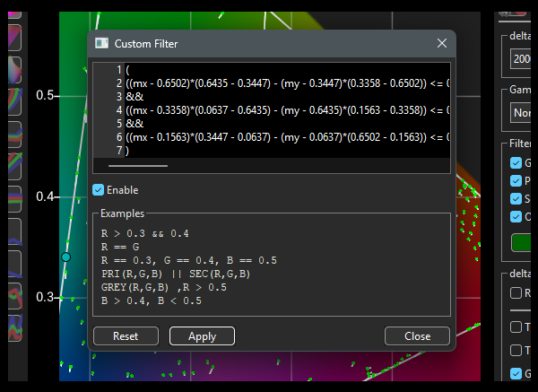Click the last line with closing parenthesis
538x392 pixels.
tap(127, 151)
